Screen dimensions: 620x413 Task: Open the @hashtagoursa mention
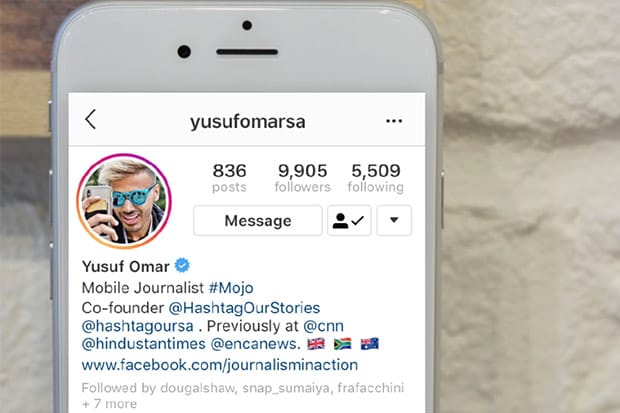click(x=137, y=326)
